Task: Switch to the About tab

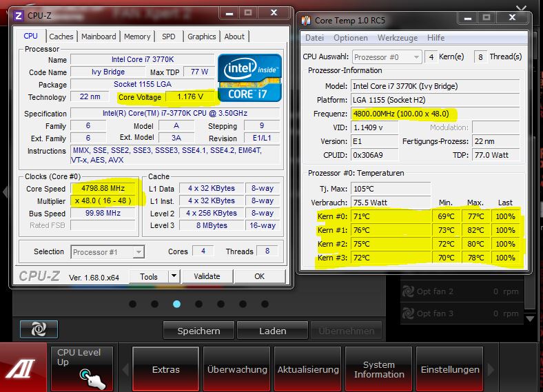Action: click(x=234, y=37)
